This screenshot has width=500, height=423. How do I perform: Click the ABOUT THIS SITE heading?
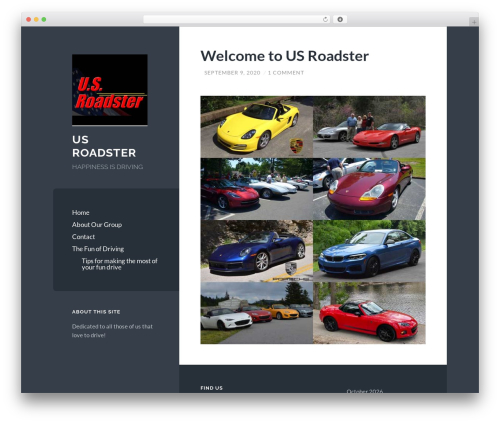click(x=96, y=312)
